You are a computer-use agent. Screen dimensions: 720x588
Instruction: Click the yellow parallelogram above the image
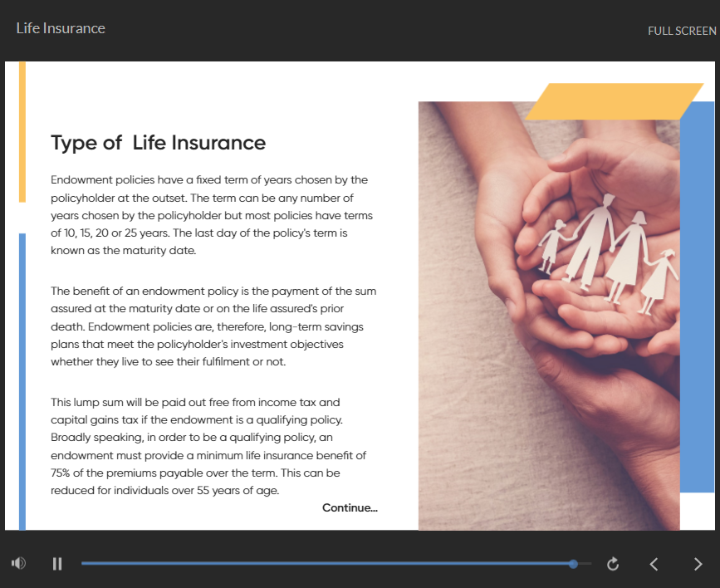pyautogui.click(x=615, y=101)
